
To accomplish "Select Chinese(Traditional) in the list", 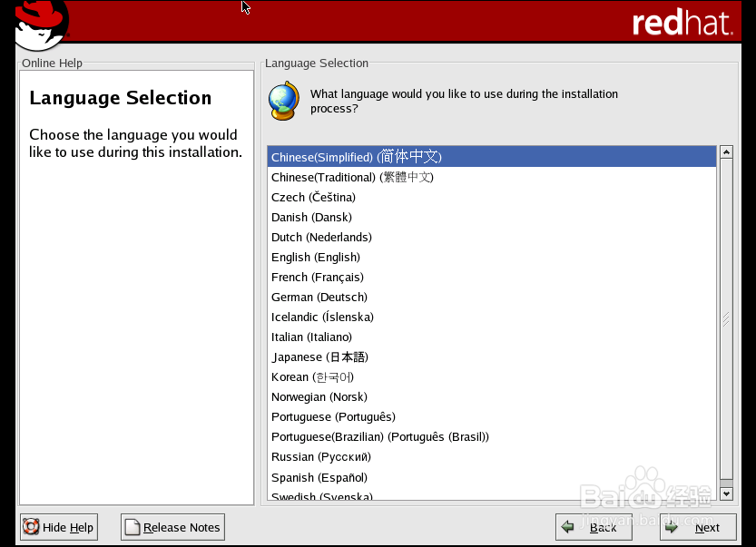I will 492,178.
